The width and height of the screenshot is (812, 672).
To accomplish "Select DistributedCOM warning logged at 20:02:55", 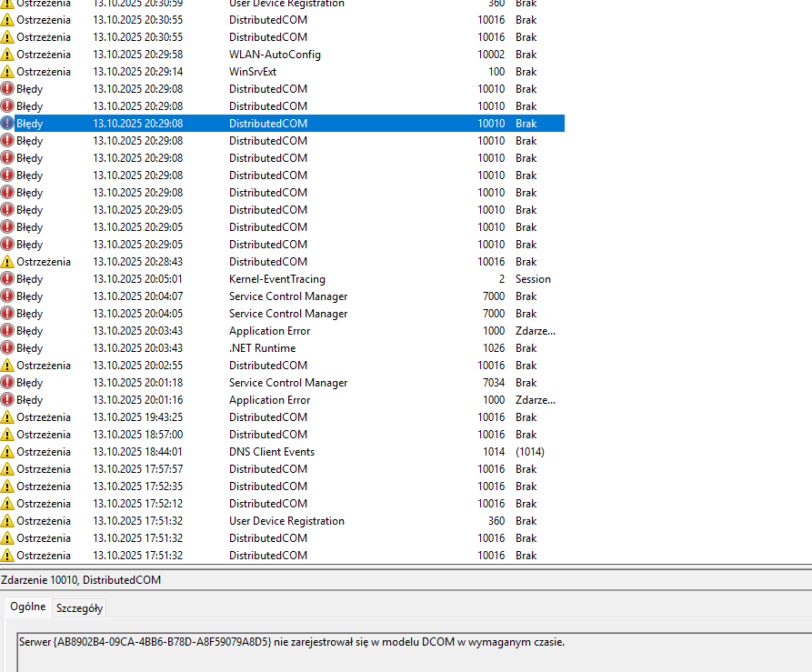I will 267,366.
